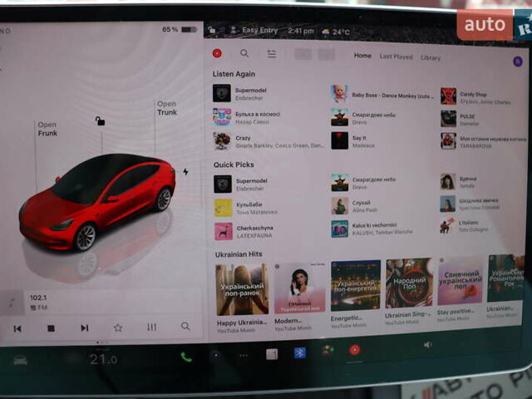Image resolution: width=532 pixels, height=399 pixels.
Task: Play Candy Shop track
Action: (475, 97)
